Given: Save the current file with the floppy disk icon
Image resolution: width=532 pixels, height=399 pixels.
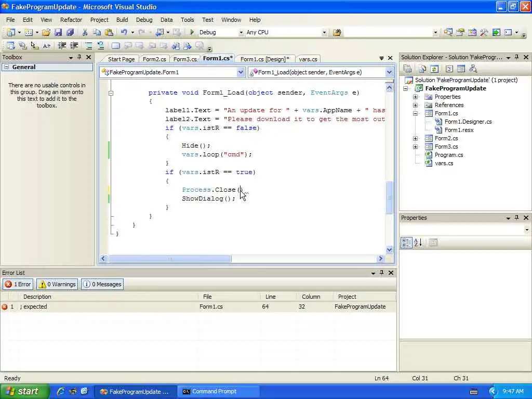Looking at the screenshot, I should tap(58, 32).
